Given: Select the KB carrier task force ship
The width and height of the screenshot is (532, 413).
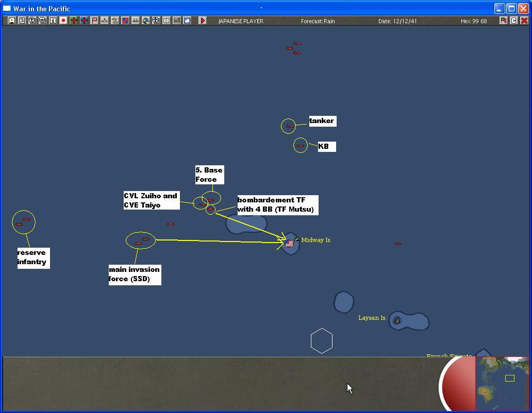Looking at the screenshot, I should pyautogui.click(x=301, y=146).
